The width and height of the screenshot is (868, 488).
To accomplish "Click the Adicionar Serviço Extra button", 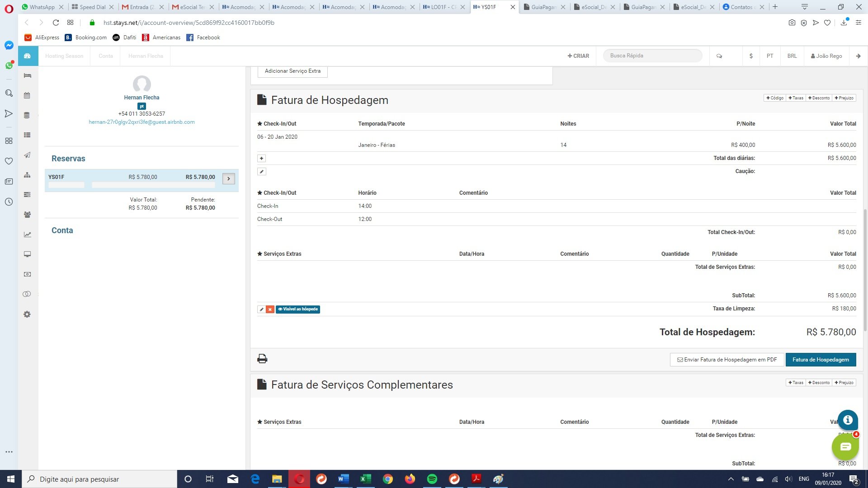I will point(292,71).
